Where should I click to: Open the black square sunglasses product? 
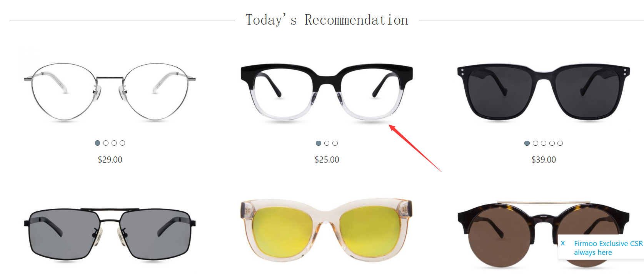point(544,92)
